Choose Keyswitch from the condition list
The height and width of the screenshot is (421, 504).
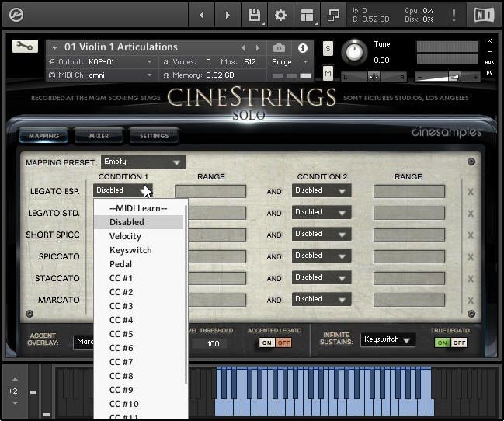pyautogui.click(x=138, y=250)
